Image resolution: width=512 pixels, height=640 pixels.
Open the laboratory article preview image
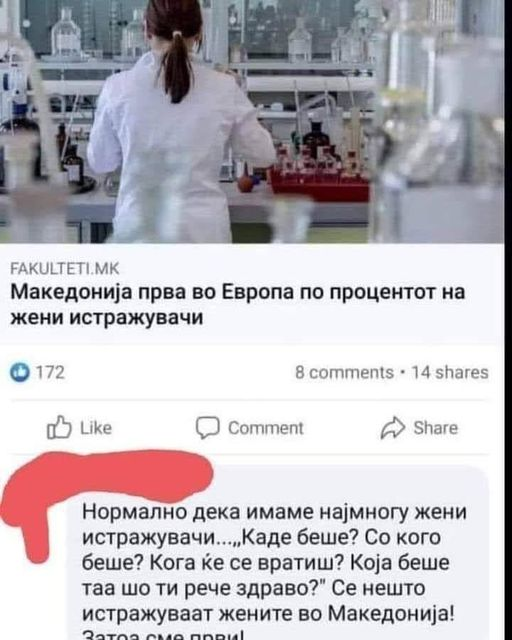tap(252, 122)
